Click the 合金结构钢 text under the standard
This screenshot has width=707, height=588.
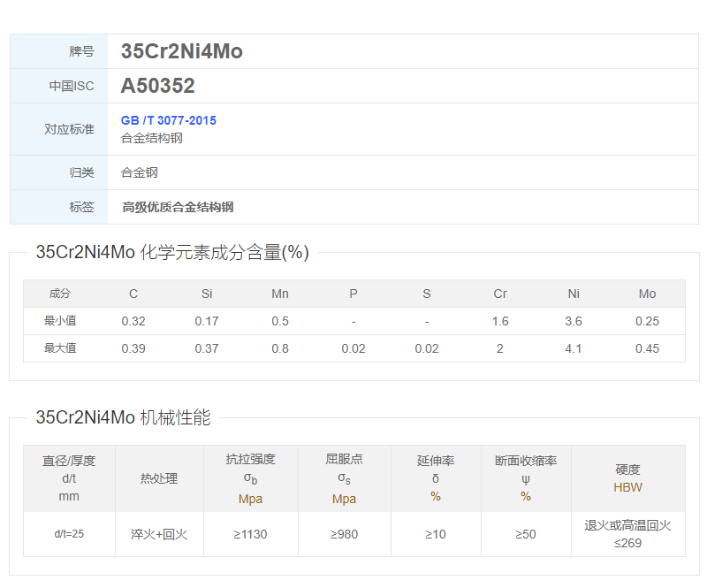point(152,138)
